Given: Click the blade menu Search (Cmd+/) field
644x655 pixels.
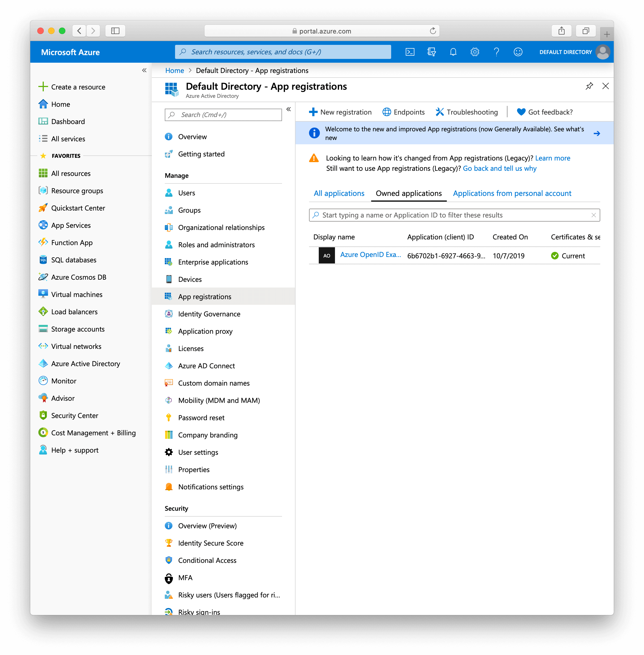Looking at the screenshot, I should [223, 115].
